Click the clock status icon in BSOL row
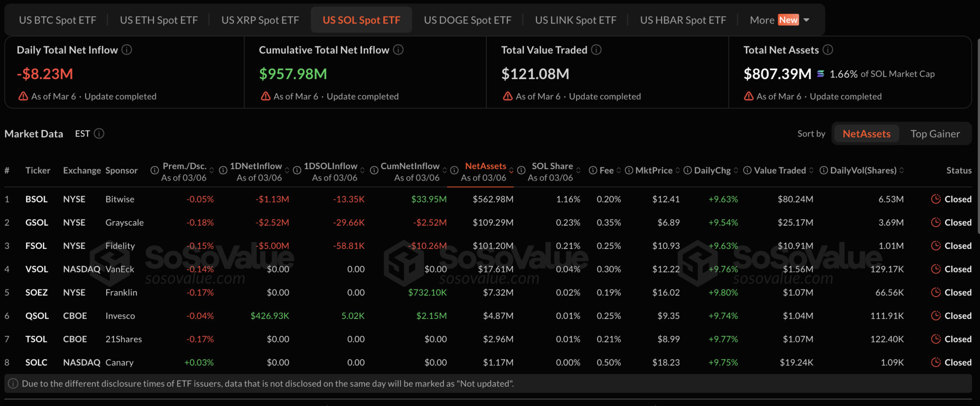 tap(935, 199)
